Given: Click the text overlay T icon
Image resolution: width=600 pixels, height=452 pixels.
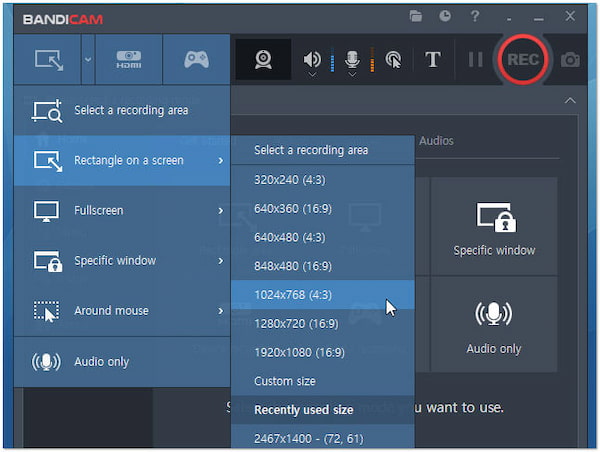Looking at the screenshot, I should tap(432, 60).
